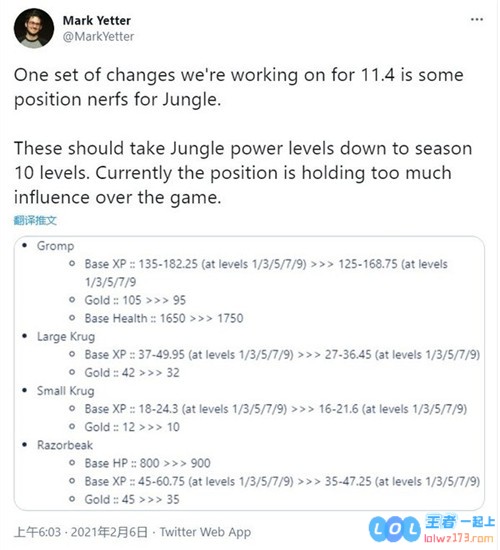Click the Large Krug heading in image
Screen dimensions: 500x550
(66, 336)
